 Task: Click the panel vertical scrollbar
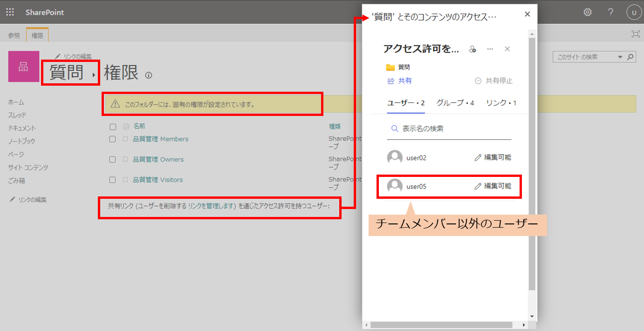coord(532,163)
